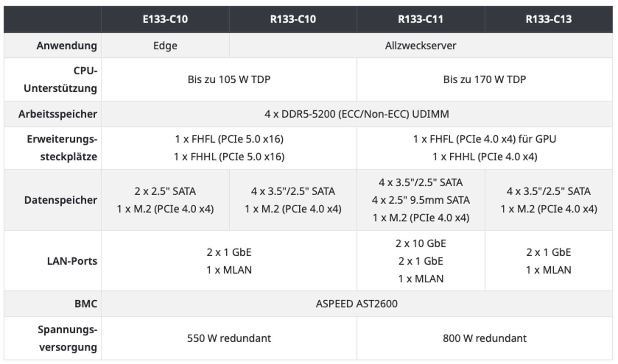This screenshot has height=364, width=618.
Task: Click the ASPEED AST2600 cell
Action: coord(357,304)
